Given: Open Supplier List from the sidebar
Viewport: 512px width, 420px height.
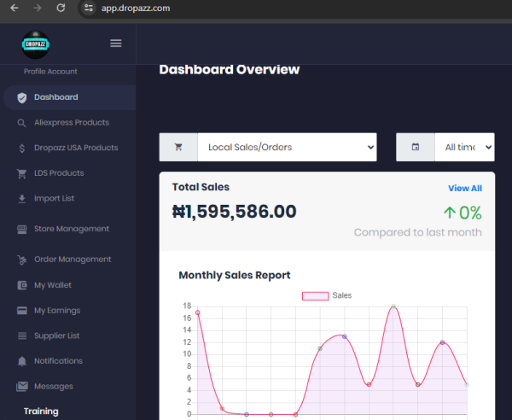Looking at the screenshot, I should 56,335.
